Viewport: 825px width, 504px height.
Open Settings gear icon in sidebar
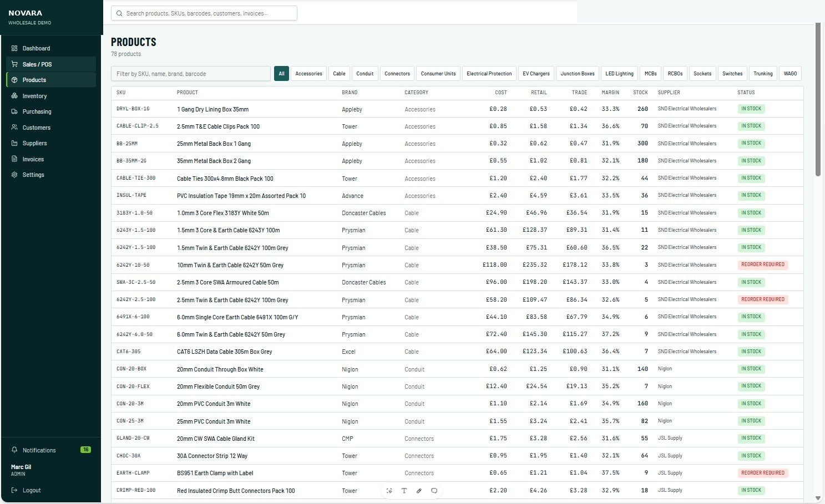(14, 175)
